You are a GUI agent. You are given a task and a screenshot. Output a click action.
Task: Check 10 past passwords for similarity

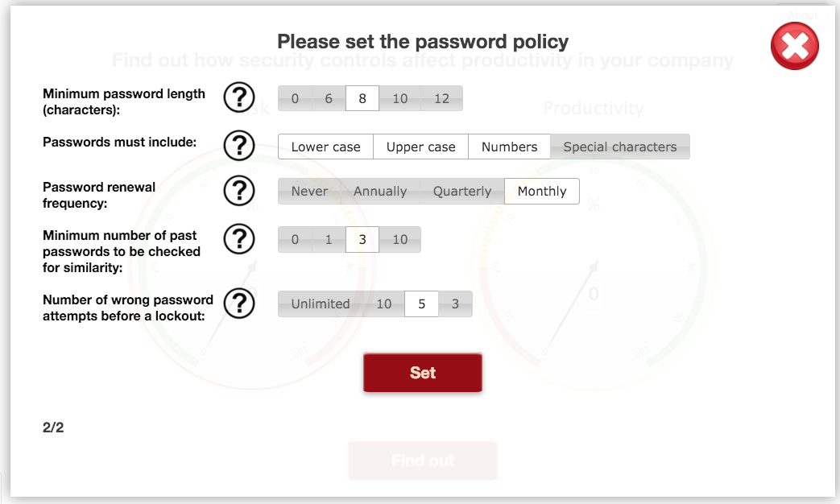click(399, 239)
